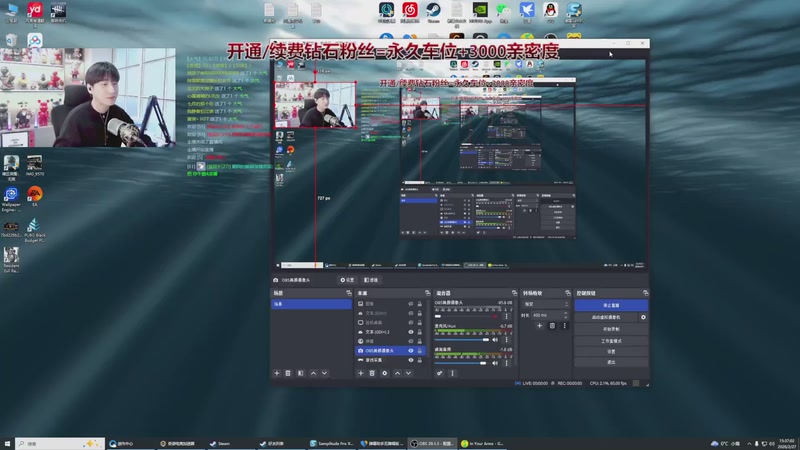Image resolution: width=800 pixels, height=450 pixels.
Task: Move the scene up with arrow icon
Action: 313,373
